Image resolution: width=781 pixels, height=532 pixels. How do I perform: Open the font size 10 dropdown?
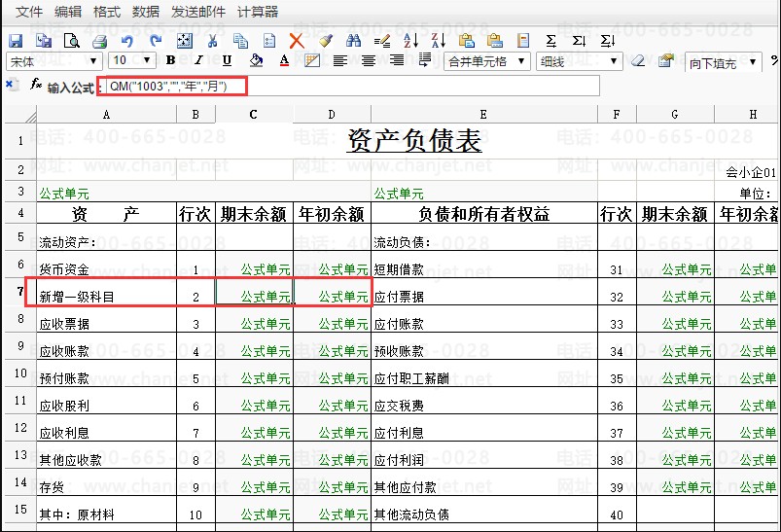coord(132,61)
